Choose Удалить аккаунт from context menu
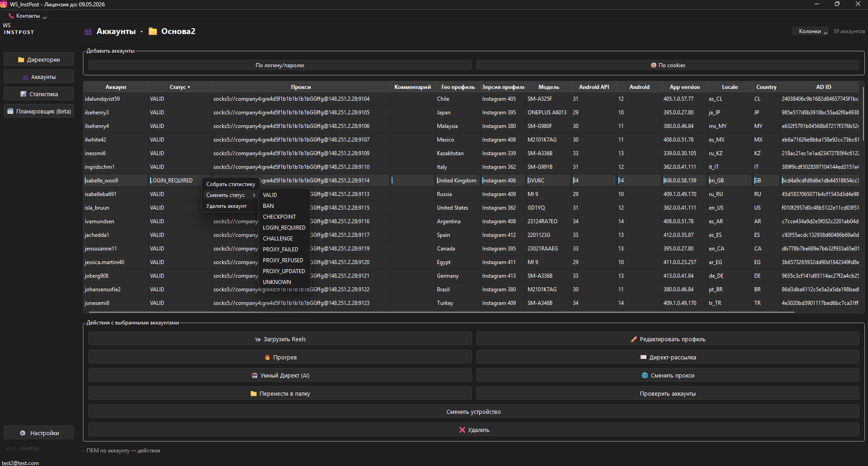This screenshot has width=868, height=466. 226,206
